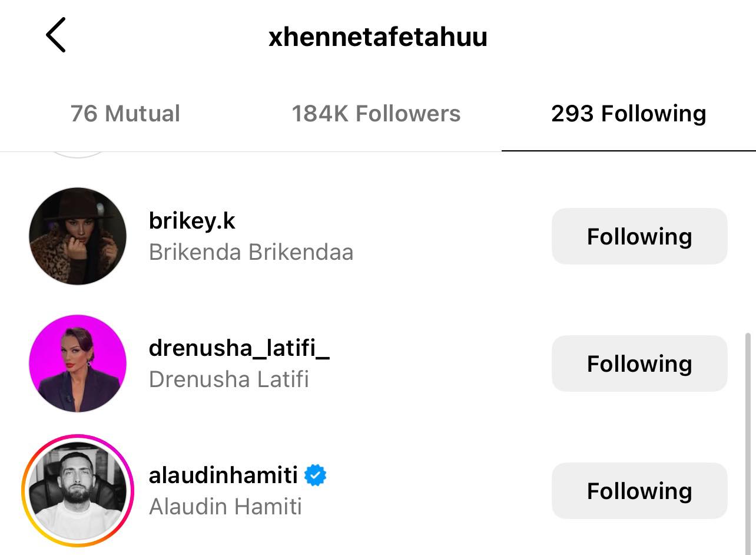Go back using the left arrow icon
The width and height of the screenshot is (756, 555).
(x=56, y=35)
